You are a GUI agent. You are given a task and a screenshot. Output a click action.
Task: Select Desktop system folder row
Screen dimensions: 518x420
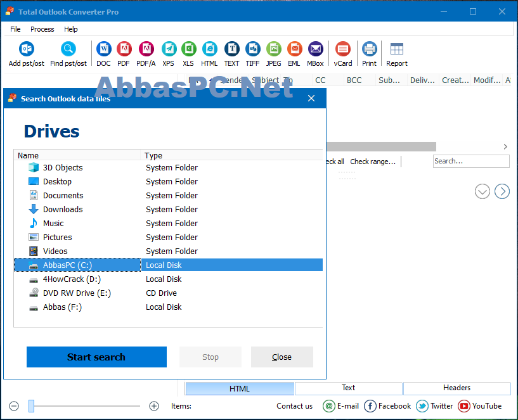(x=168, y=182)
